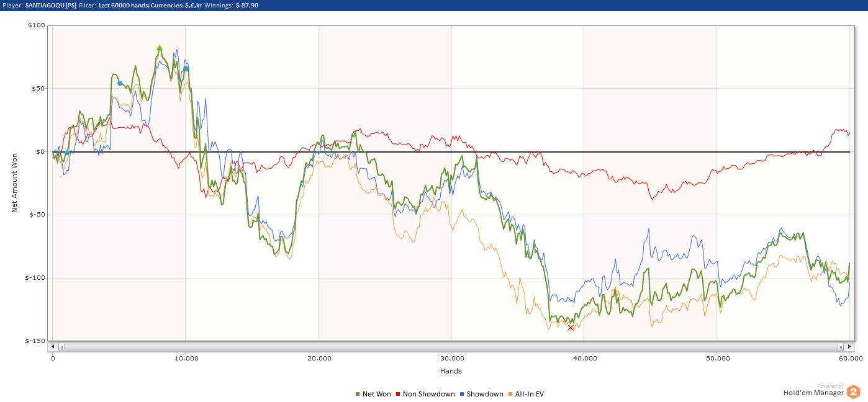
Task: Click the $-150 y-axis label
Action: click(35, 341)
